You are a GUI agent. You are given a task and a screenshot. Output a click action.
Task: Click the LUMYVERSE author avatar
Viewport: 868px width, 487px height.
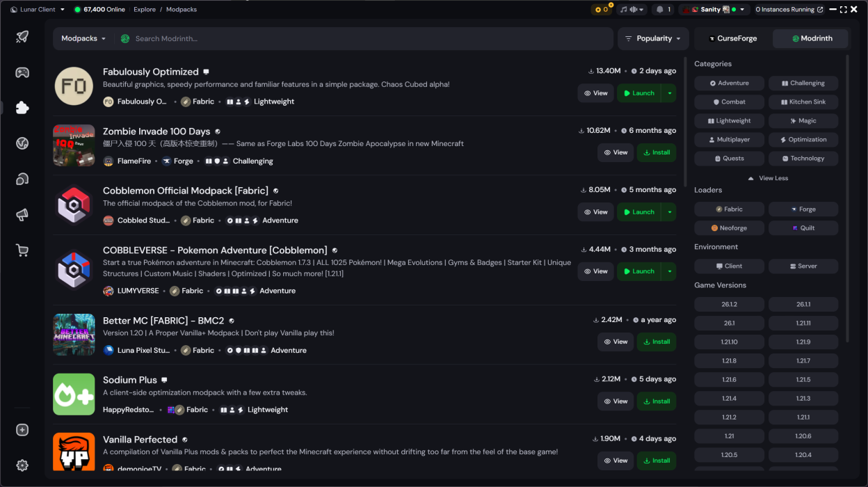click(108, 291)
